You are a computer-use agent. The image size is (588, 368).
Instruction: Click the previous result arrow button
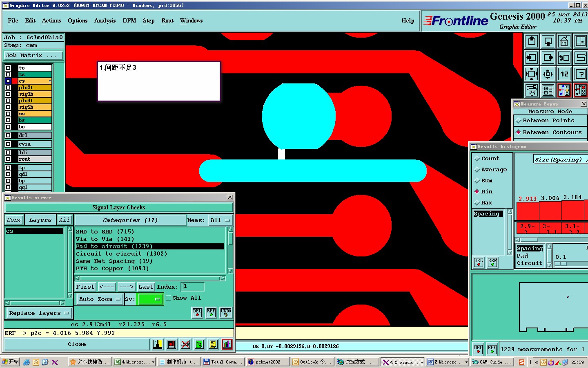107,287
